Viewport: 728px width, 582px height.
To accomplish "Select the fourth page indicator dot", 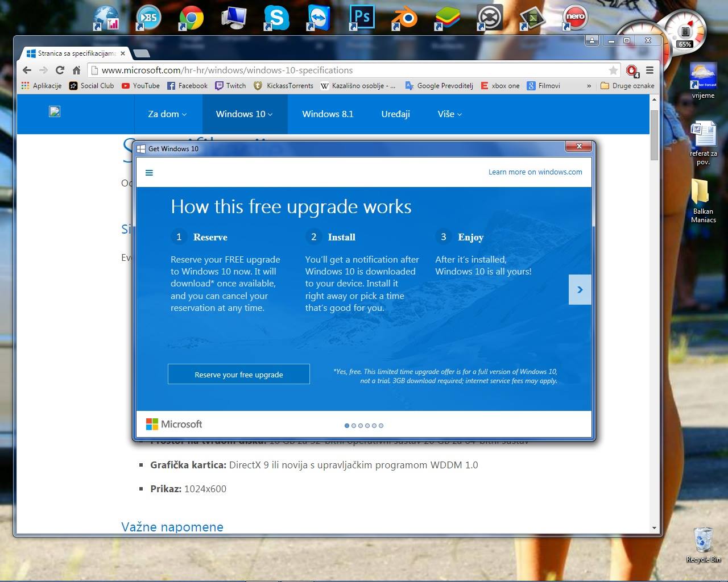I will (x=367, y=425).
